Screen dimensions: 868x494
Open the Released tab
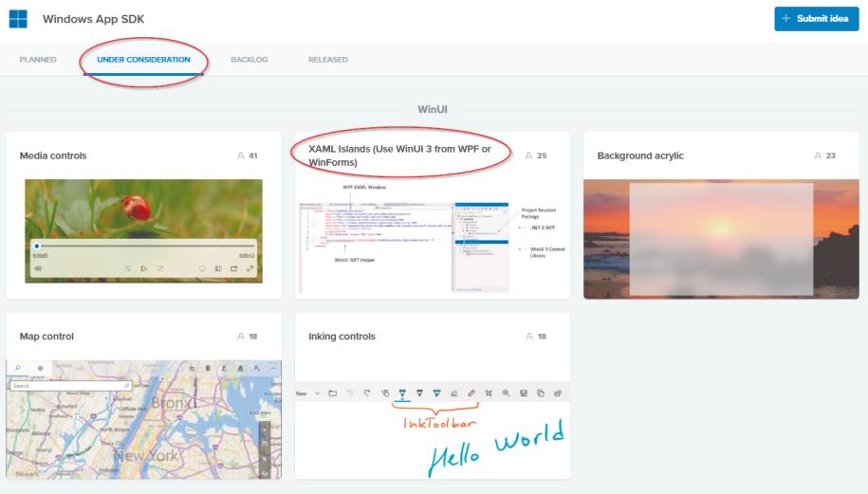click(x=327, y=59)
